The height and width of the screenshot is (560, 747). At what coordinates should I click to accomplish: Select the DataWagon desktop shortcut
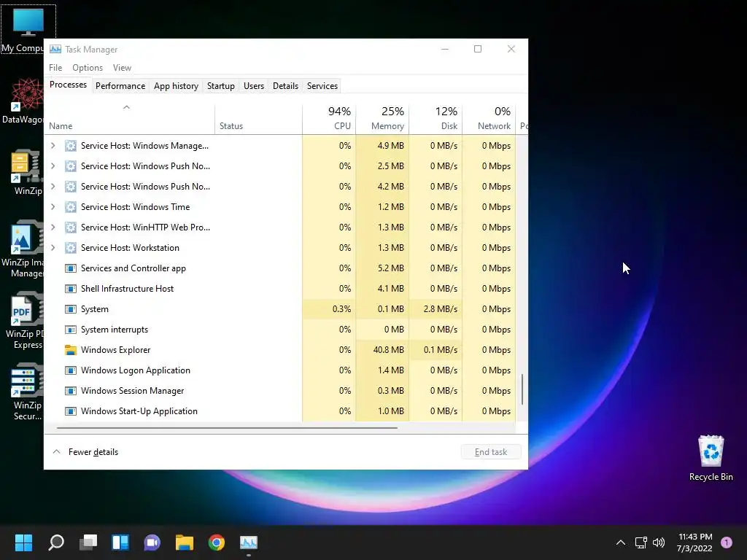(23, 101)
